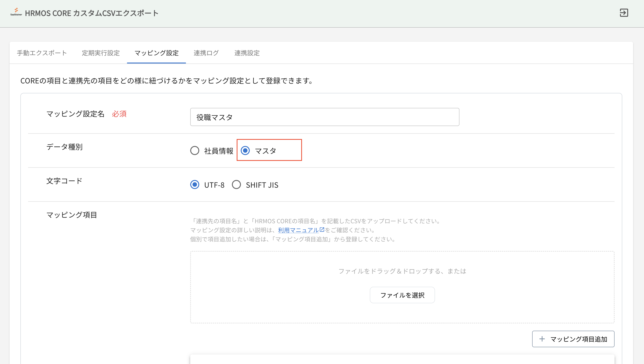Screen dimensions: 644x364
Task: Open the 連携設定 tab
Action: point(247,53)
